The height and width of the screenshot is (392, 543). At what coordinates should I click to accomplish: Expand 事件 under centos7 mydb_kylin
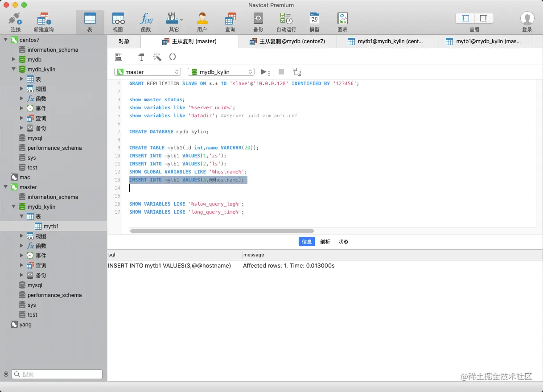coord(22,108)
